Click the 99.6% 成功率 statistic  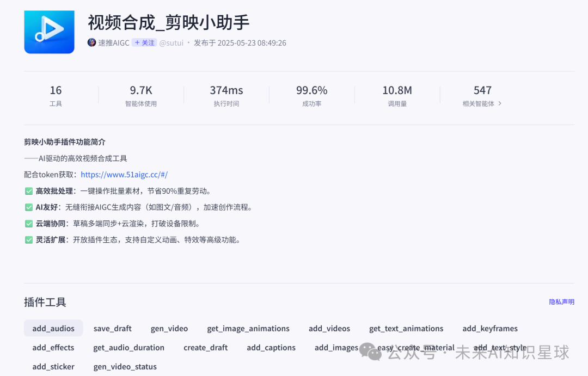[x=311, y=96]
